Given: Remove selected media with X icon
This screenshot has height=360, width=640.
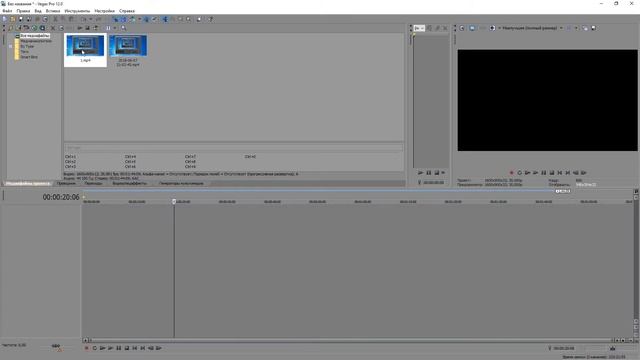Looking at the screenshot, I should pyautogui.click(x=52, y=28).
